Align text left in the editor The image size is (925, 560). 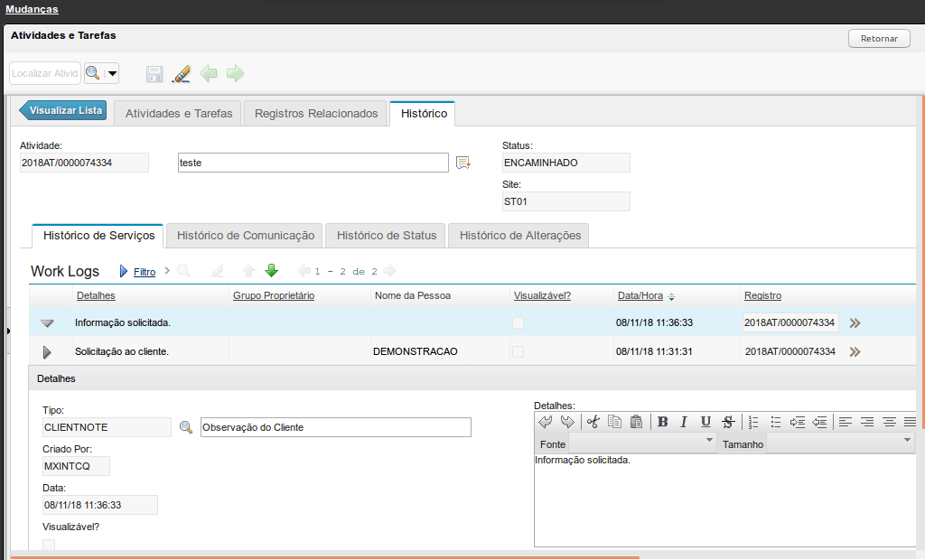click(846, 422)
